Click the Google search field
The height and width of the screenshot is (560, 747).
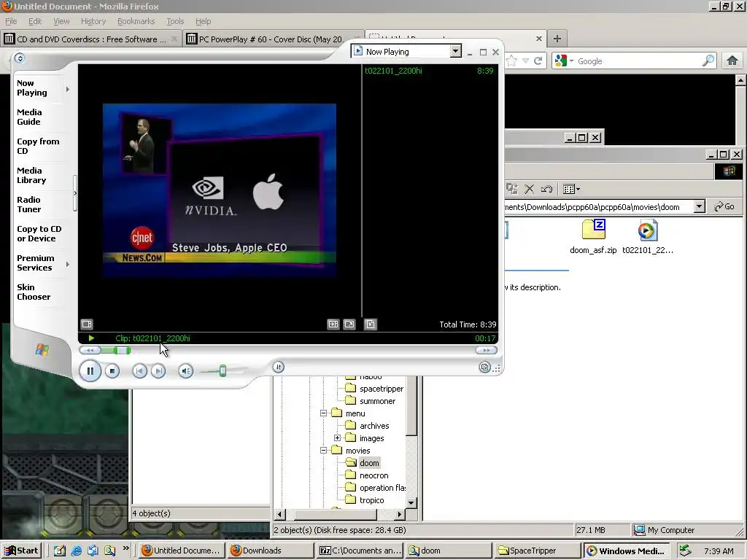tap(638, 61)
